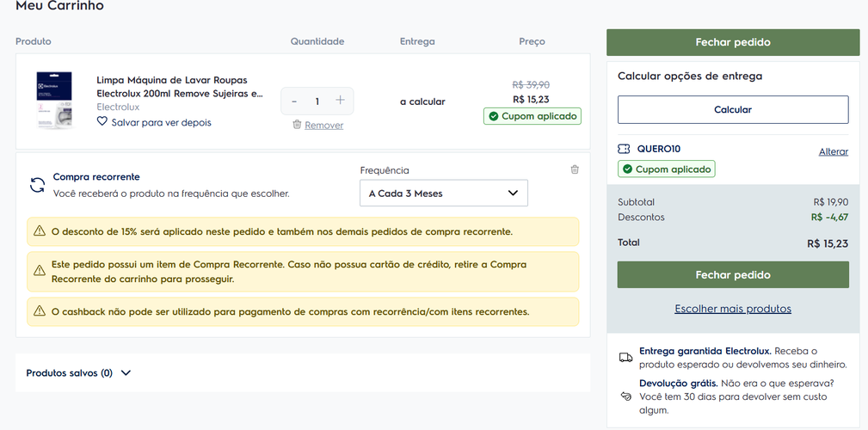Image resolution: width=868 pixels, height=430 pixels.
Task: Increase quantity with the plus button
Action: [340, 100]
